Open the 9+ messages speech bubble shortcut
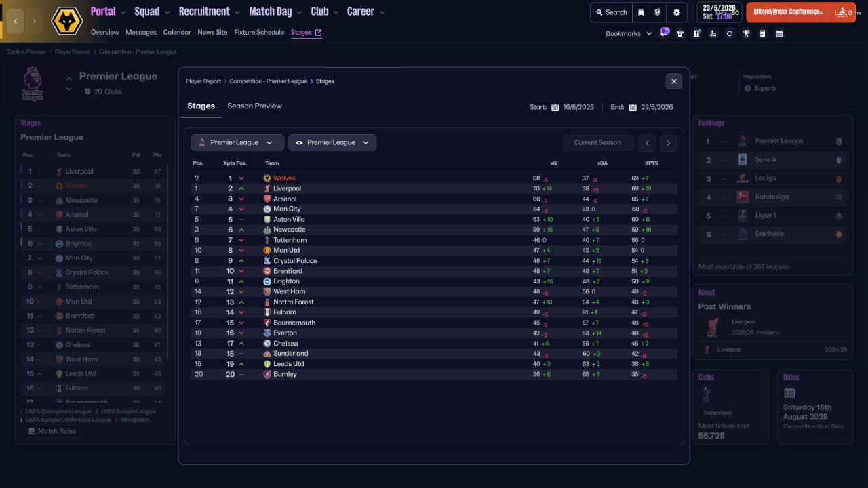This screenshot has height=488, width=868. (x=665, y=31)
